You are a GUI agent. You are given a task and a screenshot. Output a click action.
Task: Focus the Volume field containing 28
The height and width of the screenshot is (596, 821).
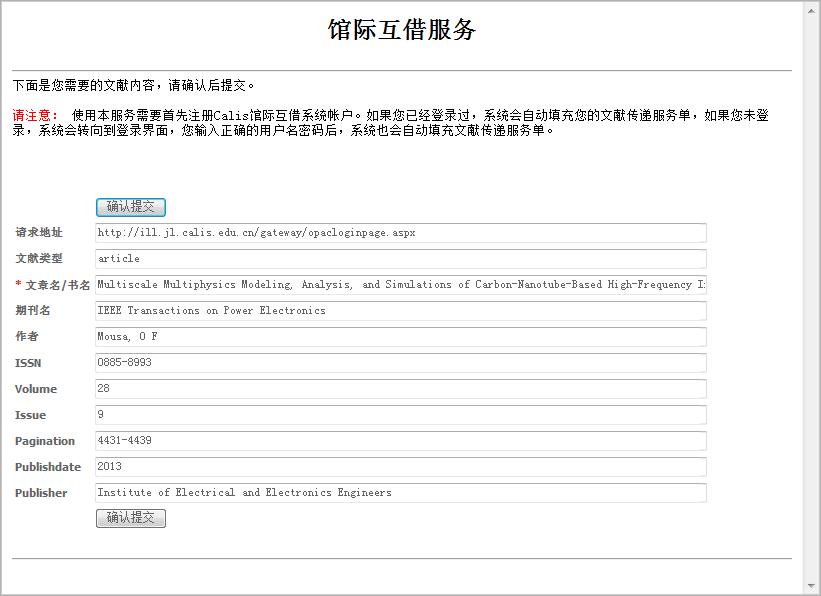(400, 389)
